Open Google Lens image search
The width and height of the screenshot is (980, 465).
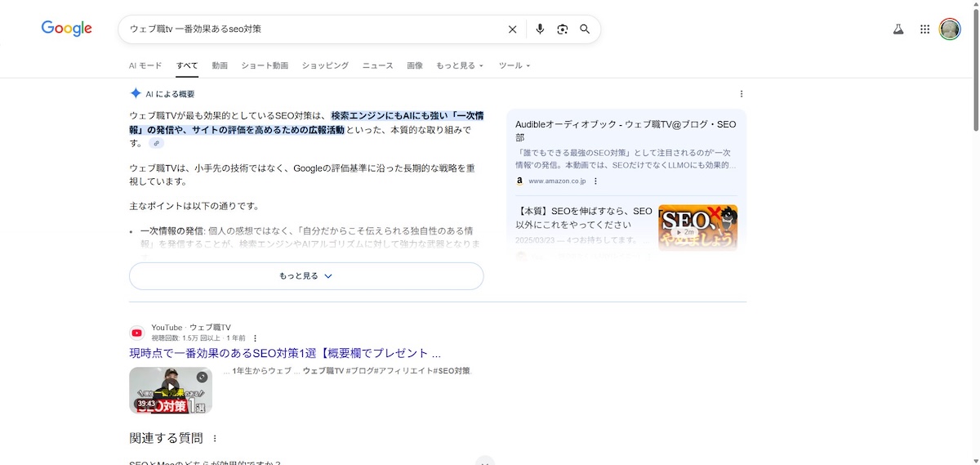tap(562, 29)
